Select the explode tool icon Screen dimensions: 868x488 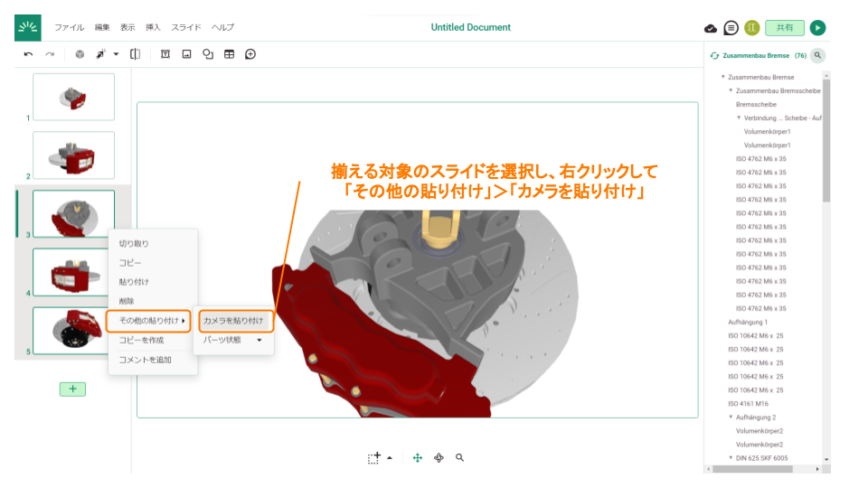pos(100,54)
